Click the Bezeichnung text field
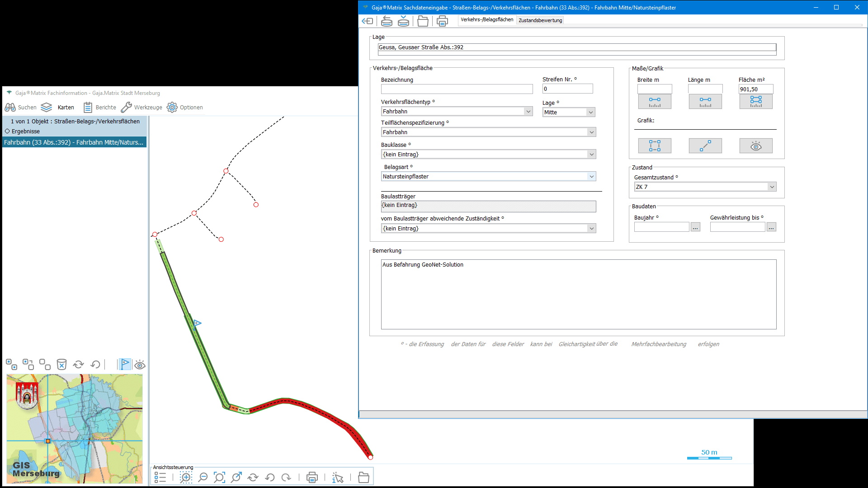This screenshot has width=868, height=488. tap(457, 89)
